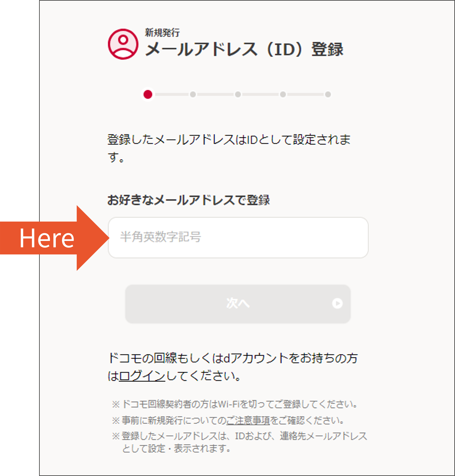
Task: Select the fifth progress step dot
Action: (328, 94)
